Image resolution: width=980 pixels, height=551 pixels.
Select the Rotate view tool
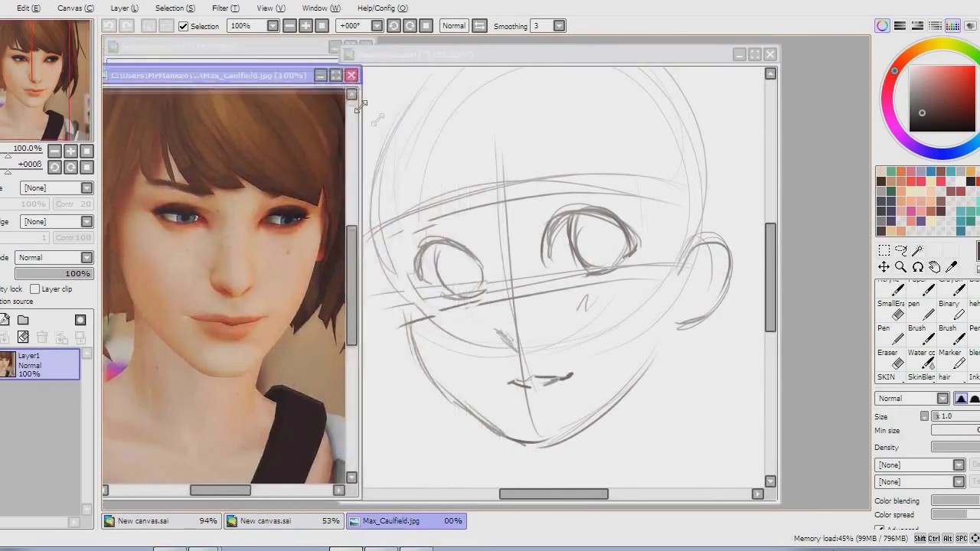coord(918,267)
